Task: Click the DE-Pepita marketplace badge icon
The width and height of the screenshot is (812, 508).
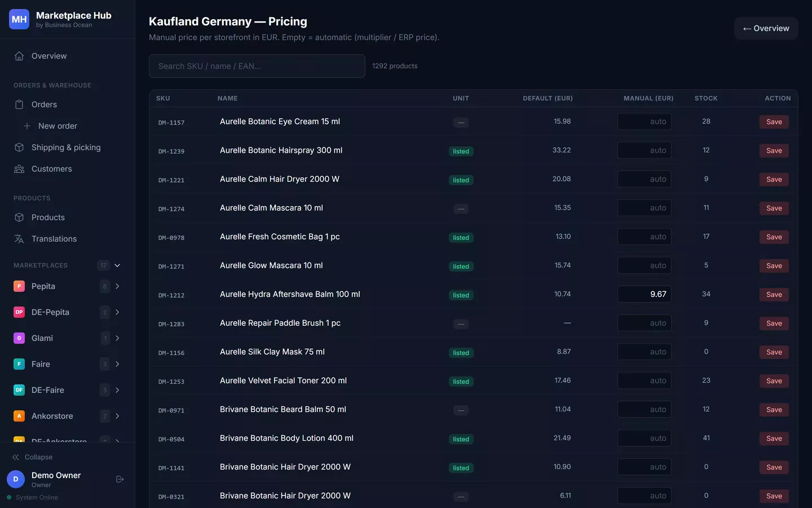Action: (x=19, y=312)
